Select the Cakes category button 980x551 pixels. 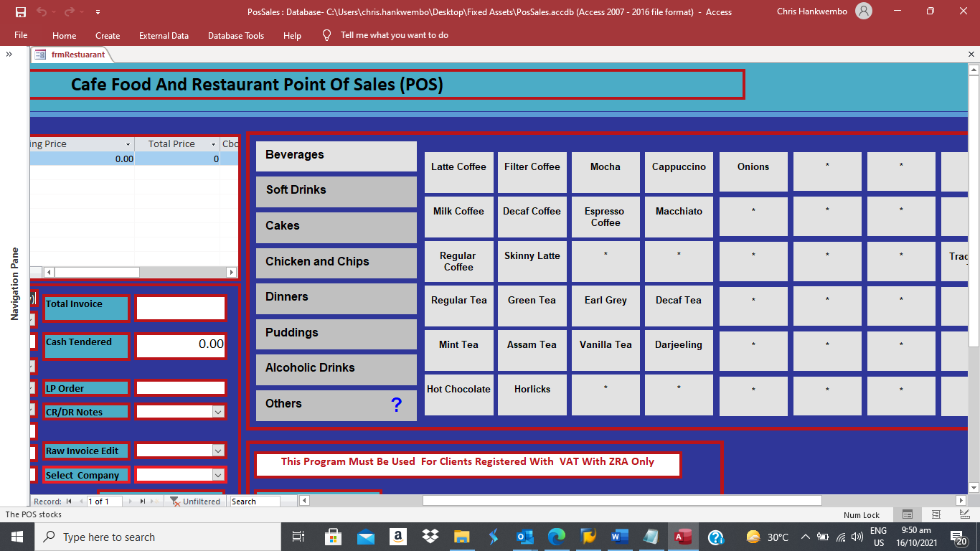pyautogui.click(x=336, y=226)
